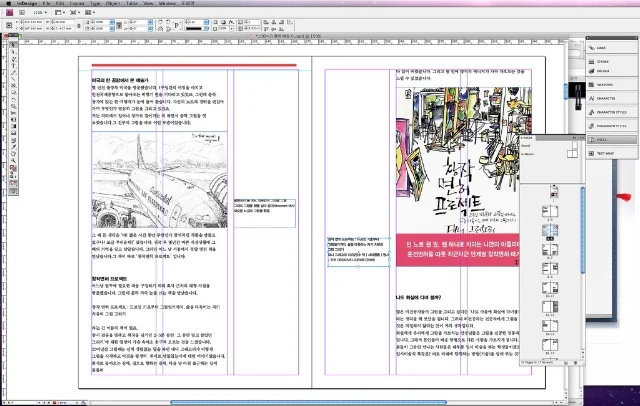
Task: Open the Links panel
Action: (611, 48)
